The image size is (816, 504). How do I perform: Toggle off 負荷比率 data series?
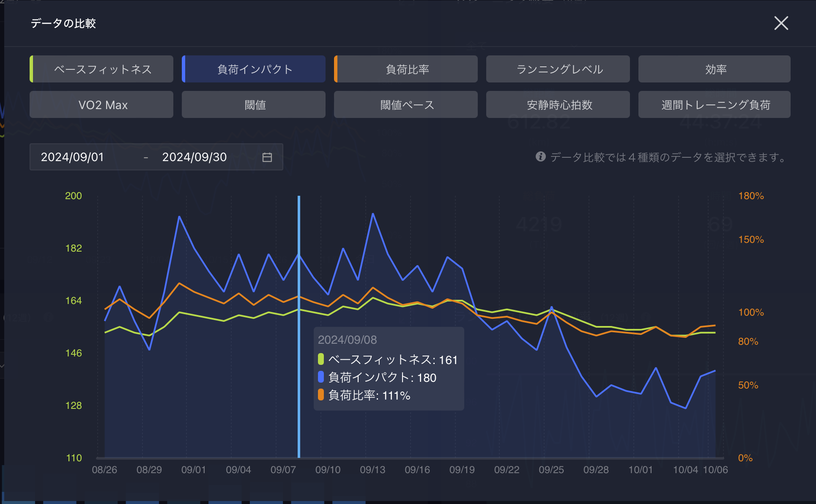click(x=406, y=69)
